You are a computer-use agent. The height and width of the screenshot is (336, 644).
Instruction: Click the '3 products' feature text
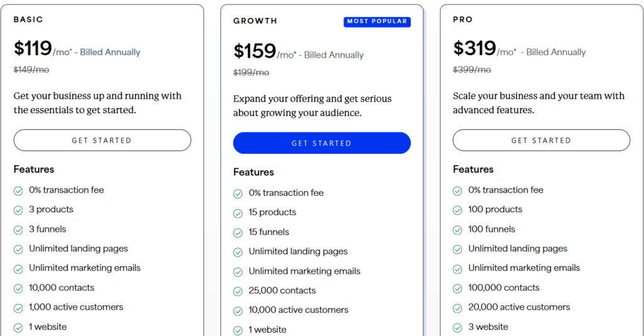[51, 209]
